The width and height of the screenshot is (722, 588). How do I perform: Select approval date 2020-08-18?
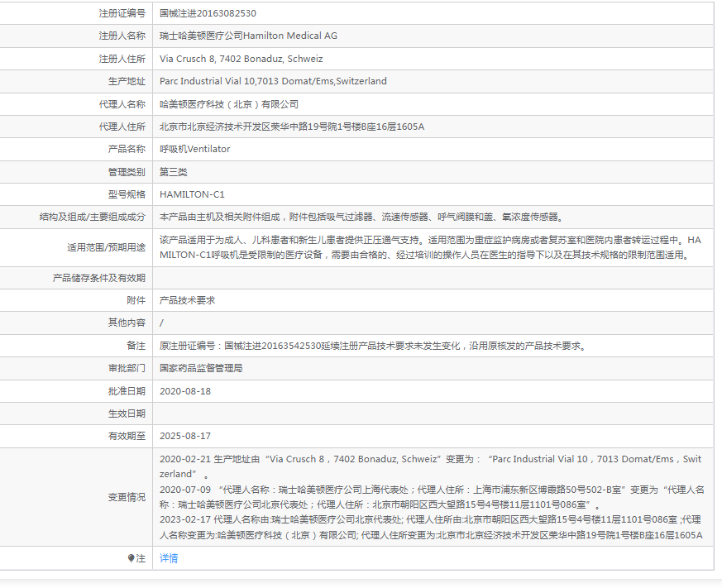coord(185,391)
